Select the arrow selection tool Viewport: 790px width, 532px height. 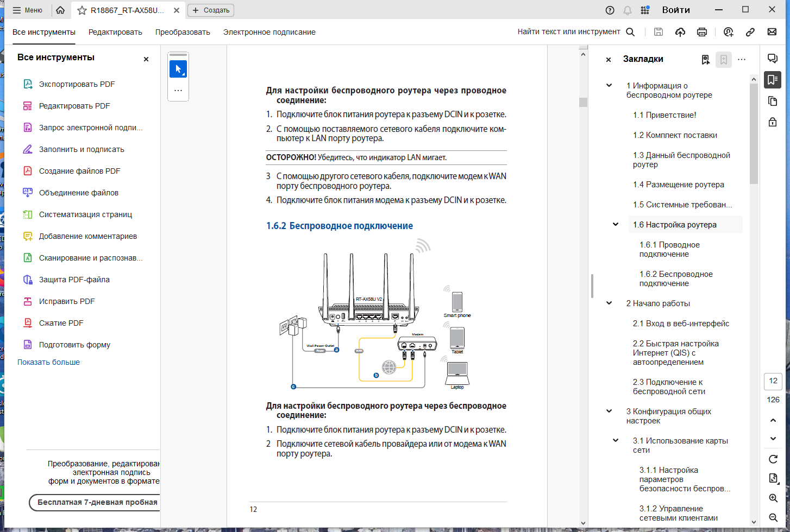(x=178, y=69)
